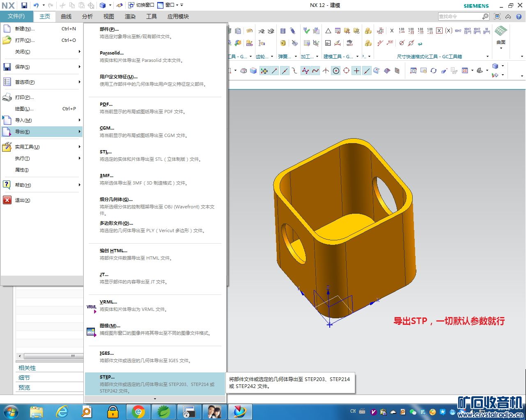
Task: Click the magnifier search icon in command finder
Action: (x=485, y=16)
